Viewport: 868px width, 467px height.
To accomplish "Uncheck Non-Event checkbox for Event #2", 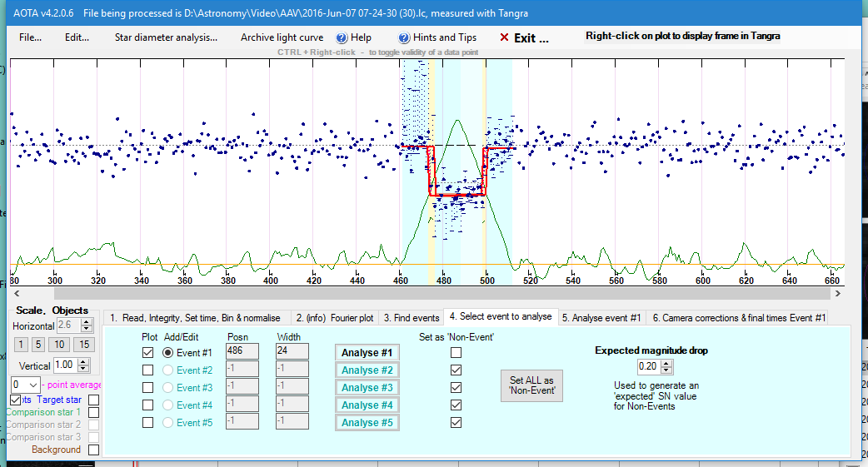I will click(x=456, y=370).
